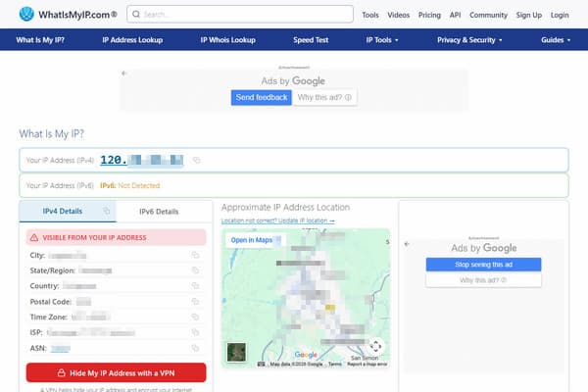Click Report a map error link
This screenshot has width=588, height=392.
[x=367, y=364]
